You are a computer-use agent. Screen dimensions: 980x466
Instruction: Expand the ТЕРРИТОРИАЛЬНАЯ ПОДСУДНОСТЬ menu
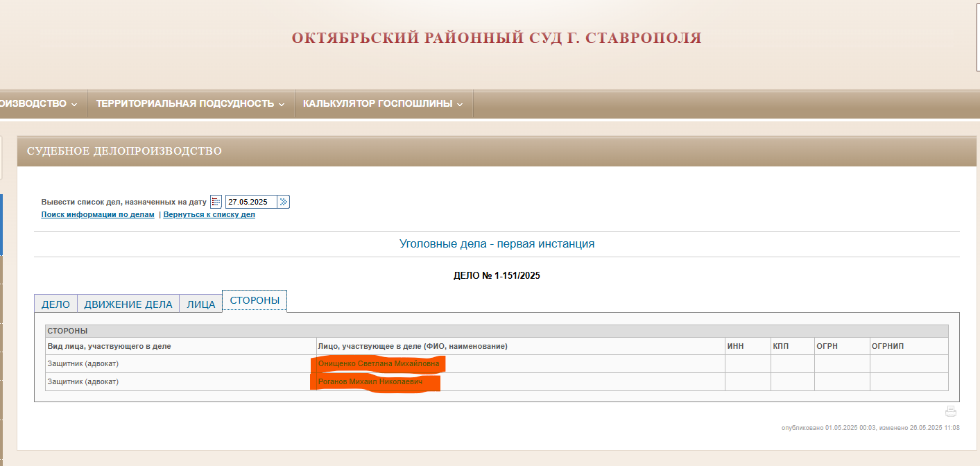click(x=190, y=103)
